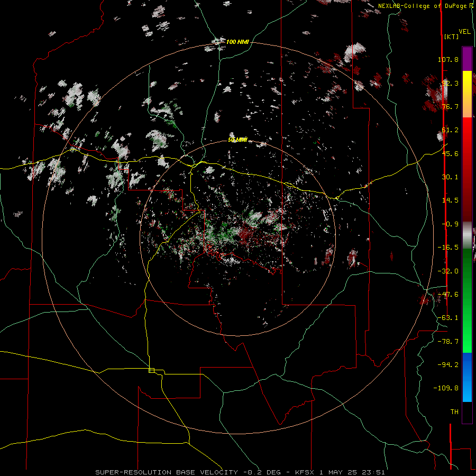Click the [KT] units label
Viewport: 476px width, 476px height.
[x=452, y=36]
